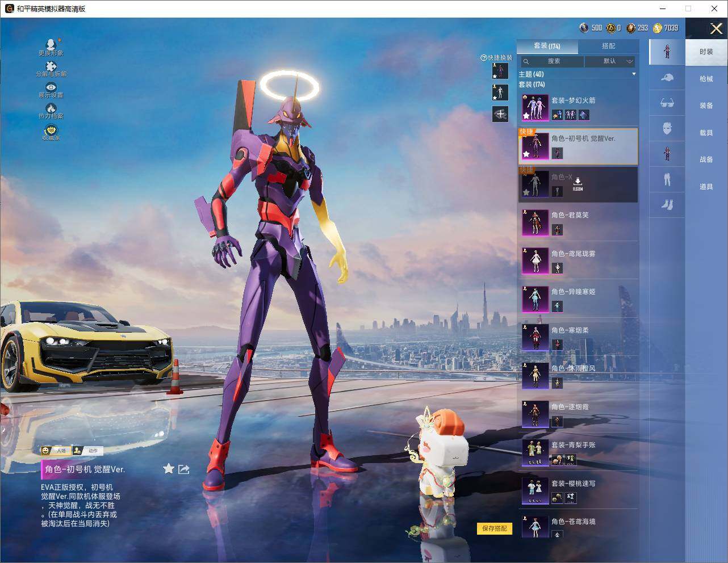Open the pants category icon
The width and height of the screenshot is (728, 563).
(x=667, y=179)
